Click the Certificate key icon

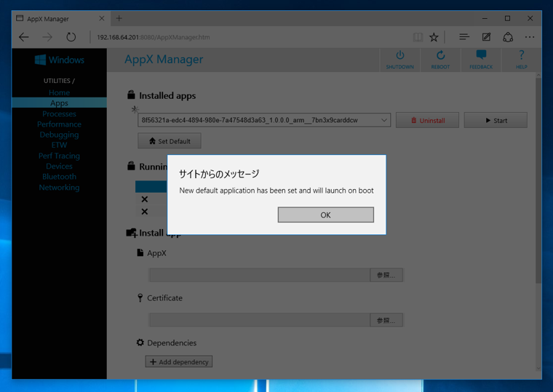coord(140,298)
